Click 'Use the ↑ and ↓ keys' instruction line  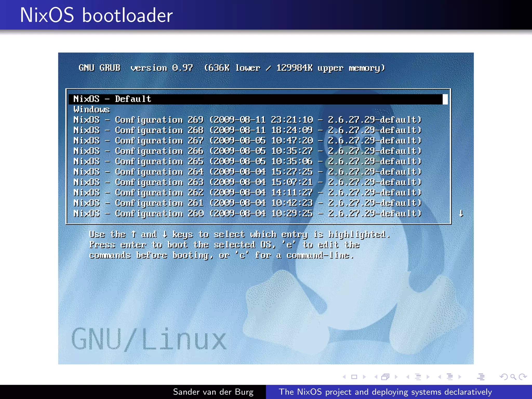click(x=240, y=234)
